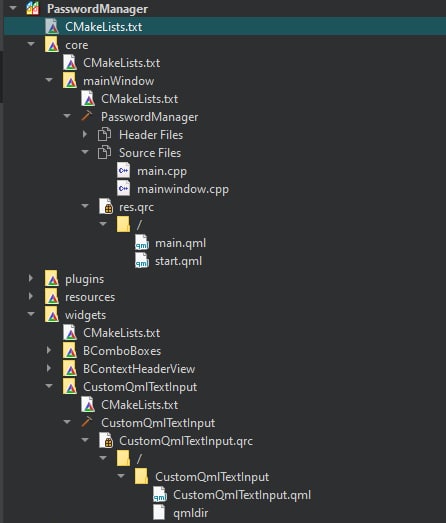Open start.qml file
The height and width of the screenshot is (523, 446).
(x=178, y=261)
